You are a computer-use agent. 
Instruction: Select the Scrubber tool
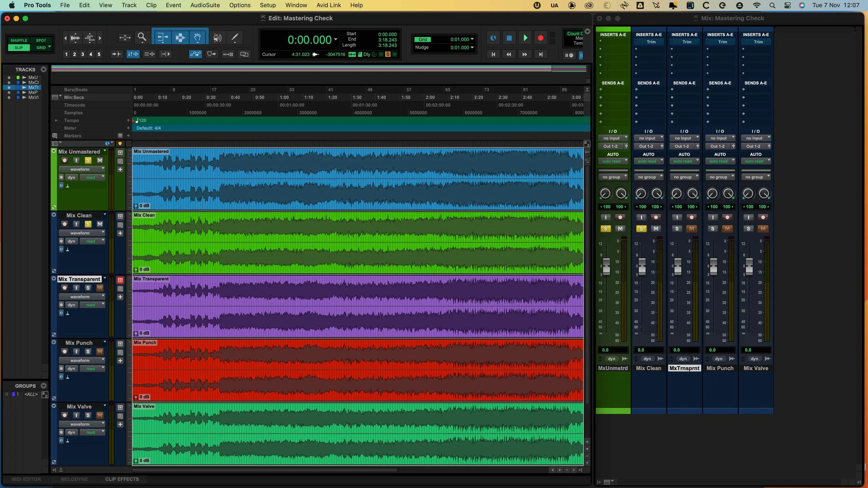217,37
